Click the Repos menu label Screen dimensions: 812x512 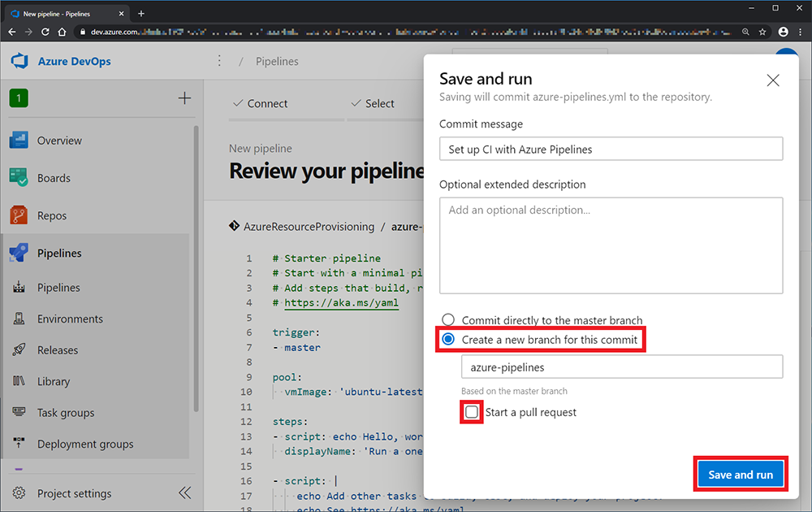click(x=52, y=215)
